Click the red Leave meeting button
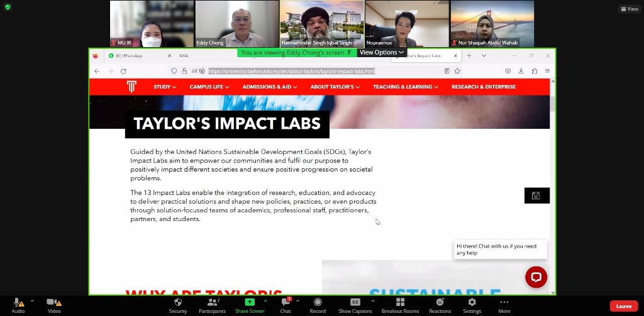This screenshot has width=644, height=316. pyautogui.click(x=623, y=306)
